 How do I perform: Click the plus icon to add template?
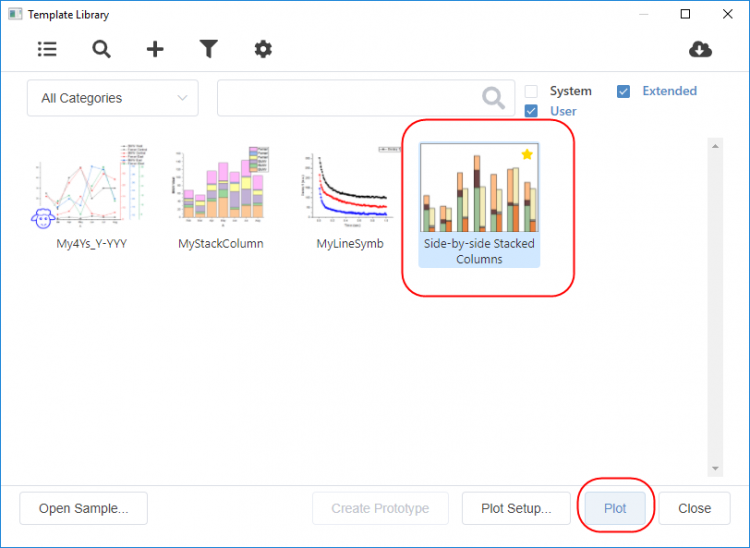[x=155, y=49]
